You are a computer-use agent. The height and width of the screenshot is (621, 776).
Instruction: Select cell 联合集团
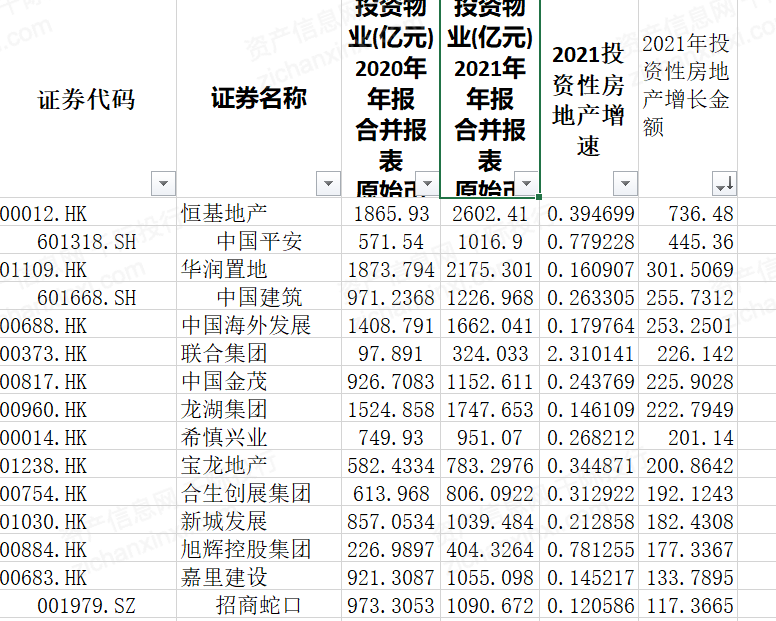coord(259,354)
